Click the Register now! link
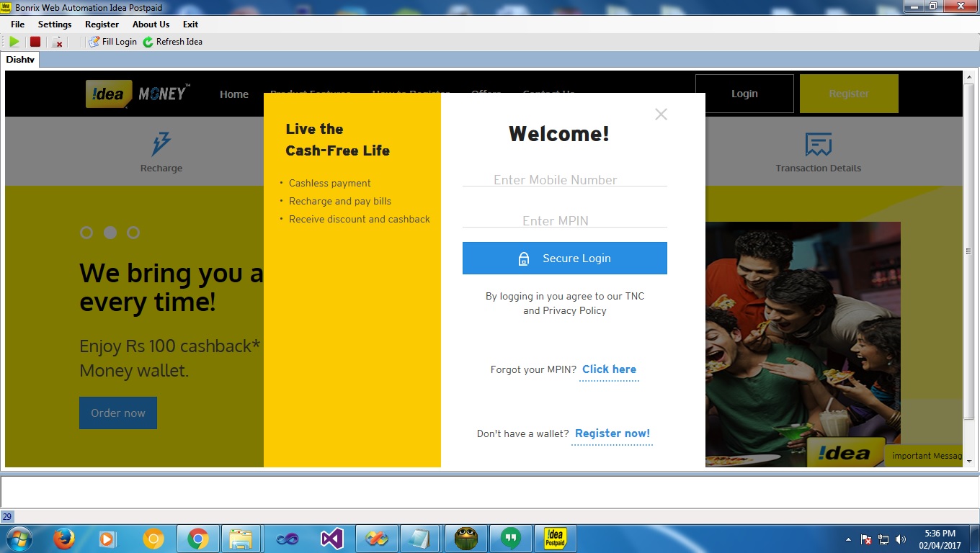Screen dimensions: 980x553 click(612, 433)
